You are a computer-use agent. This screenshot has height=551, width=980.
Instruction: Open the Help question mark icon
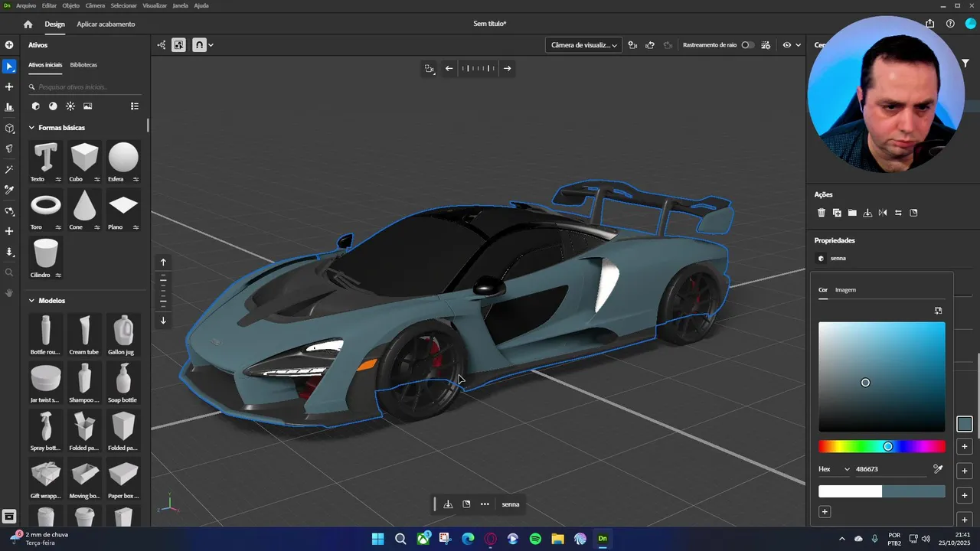[950, 24]
